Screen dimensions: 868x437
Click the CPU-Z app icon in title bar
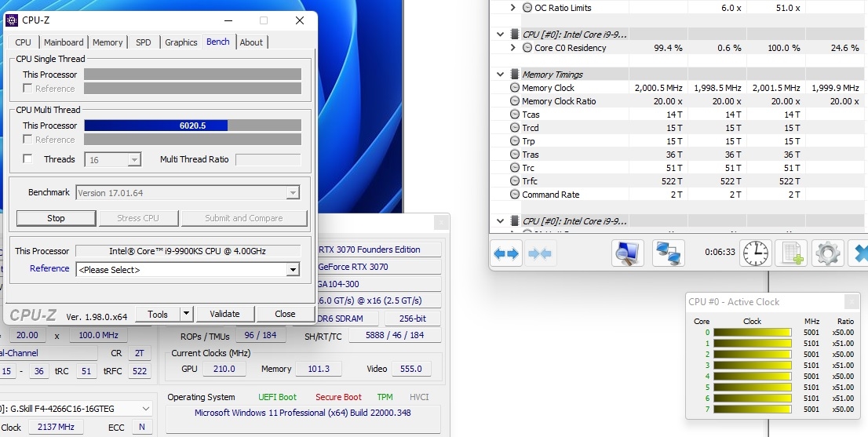point(12,20)
